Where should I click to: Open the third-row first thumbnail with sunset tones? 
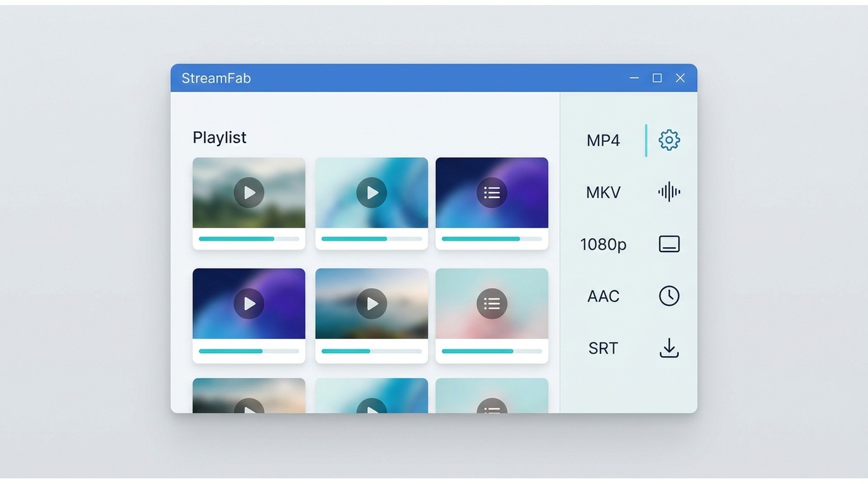[249, 396]
